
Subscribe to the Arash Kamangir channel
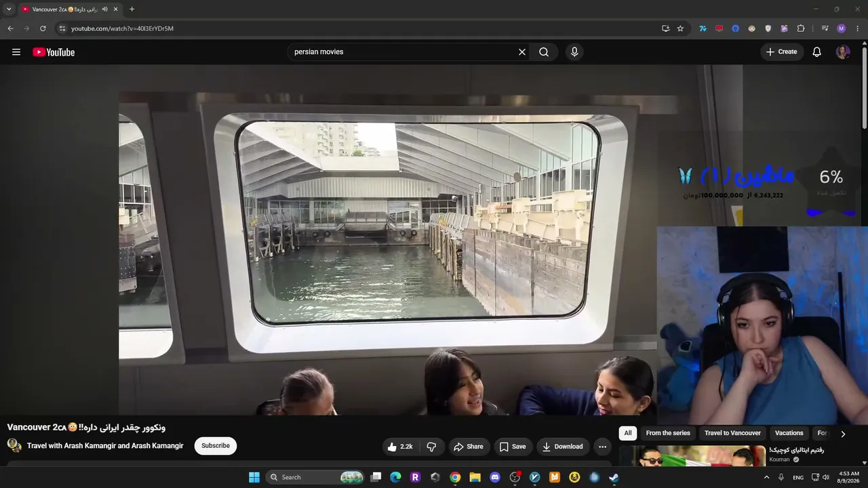(x=216, y=446)
